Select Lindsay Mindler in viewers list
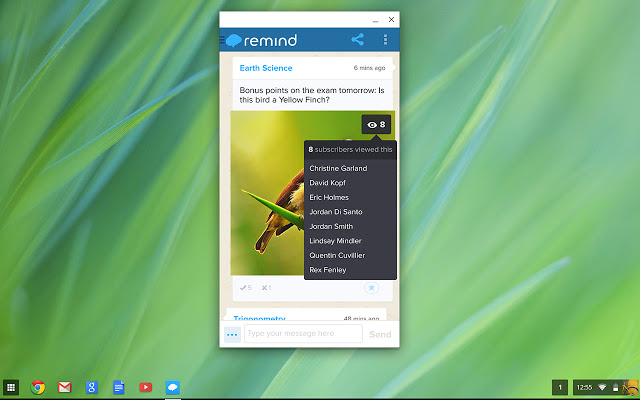 [335, 241]
